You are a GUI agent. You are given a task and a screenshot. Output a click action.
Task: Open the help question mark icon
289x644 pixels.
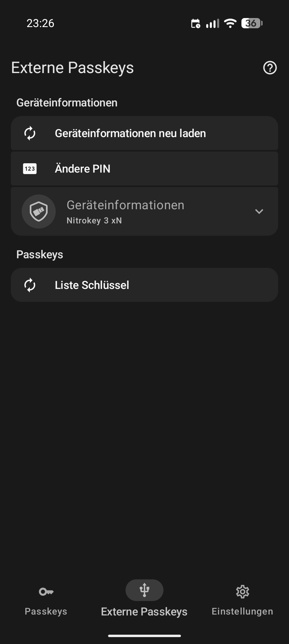270,68
